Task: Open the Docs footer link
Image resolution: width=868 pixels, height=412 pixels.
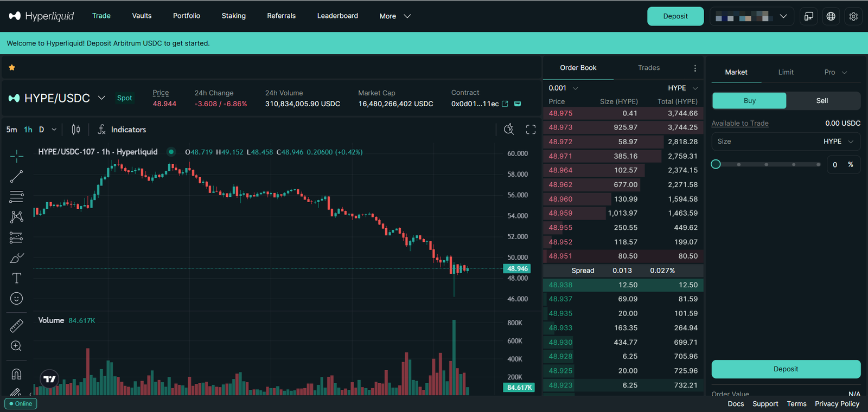Action: coord(736,404)
